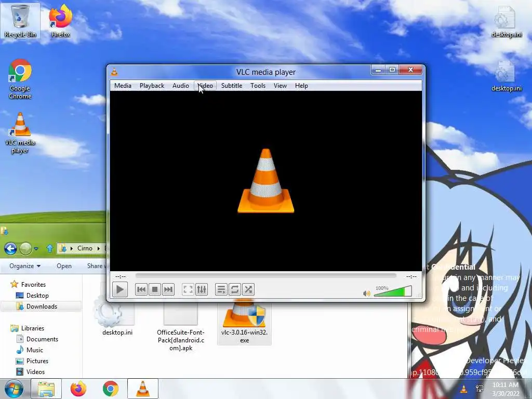Open VLC Audio menu
Screen dimensions: 532x399
pos(180,86)
